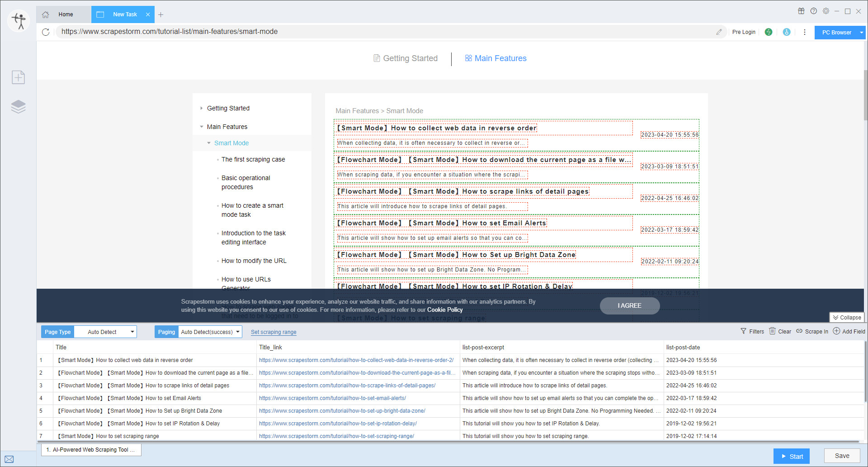This screenshot has height=467, width=868.
Task: Click the page reload icon
Action: pos(46,32)
